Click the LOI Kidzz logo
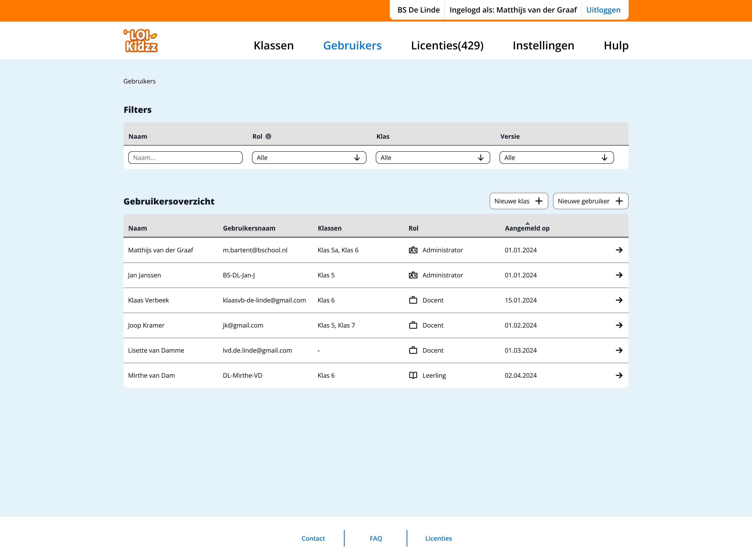The image size is (752, 560). [141, 41]
